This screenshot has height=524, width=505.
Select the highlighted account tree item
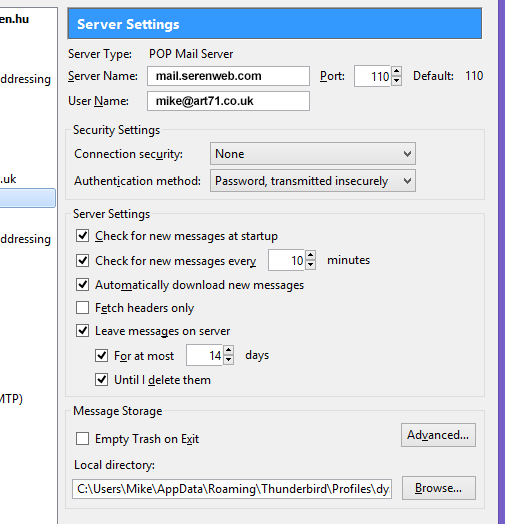27,198
